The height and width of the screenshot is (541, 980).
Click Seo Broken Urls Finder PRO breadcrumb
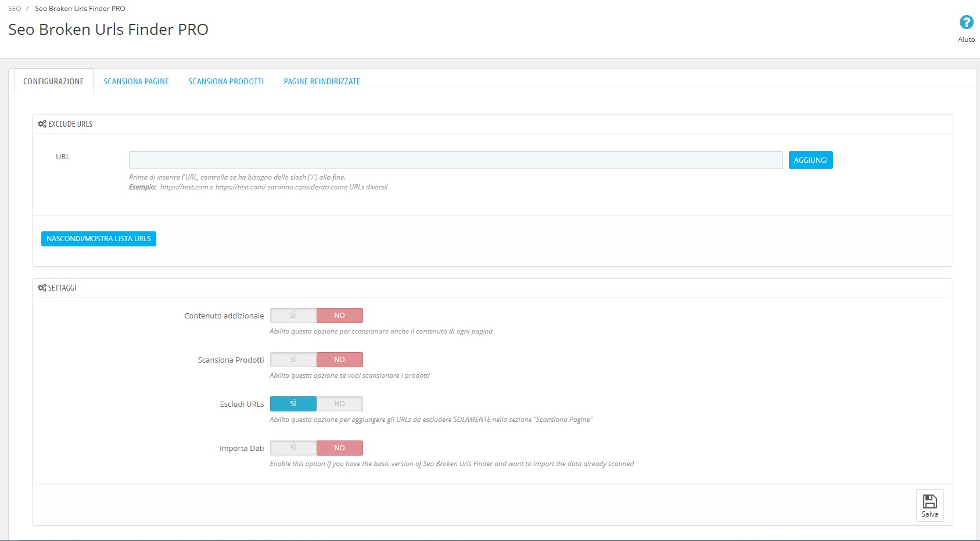coord(80,9)
